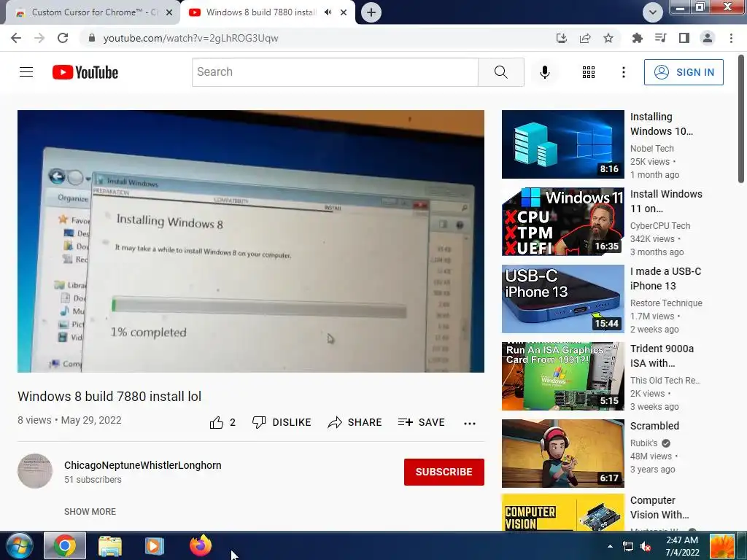Open the media control icon in Chrome toolbar

pyautogui.click(x=660, y=38)
